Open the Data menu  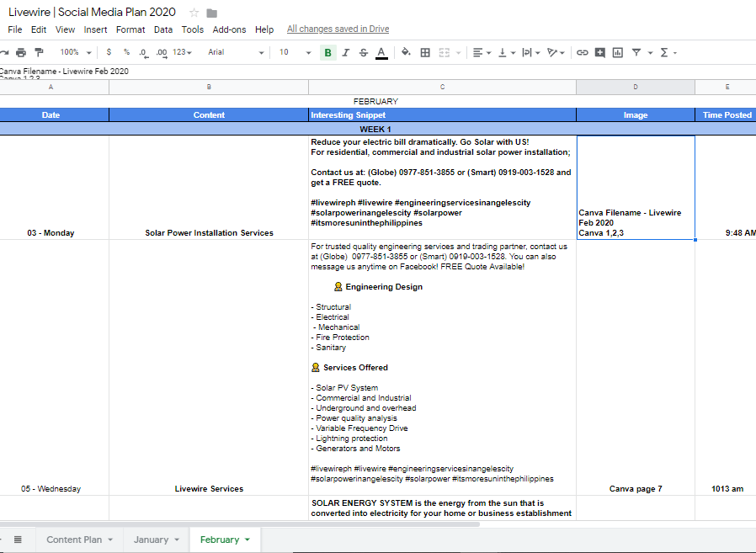163,29
